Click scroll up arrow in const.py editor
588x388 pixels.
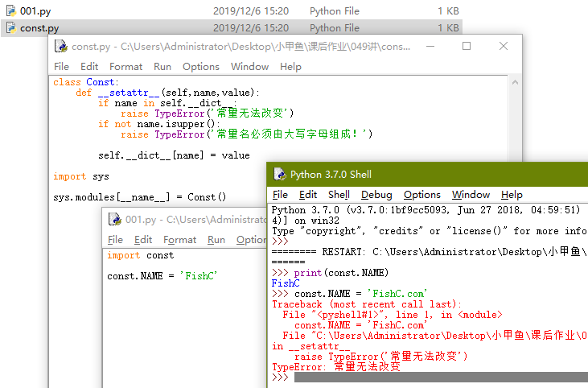pyautogui.click(x=515, y=82)
